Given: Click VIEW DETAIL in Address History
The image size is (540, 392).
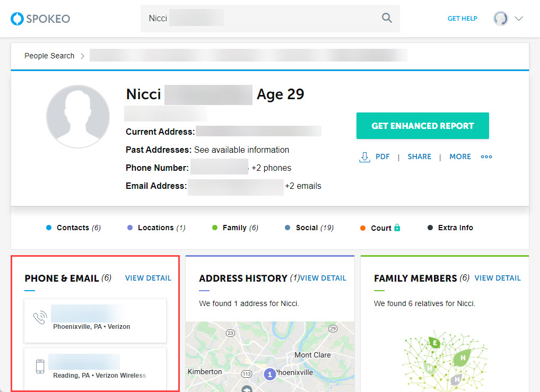Looking at the screenshot, I should pos(323,278).
